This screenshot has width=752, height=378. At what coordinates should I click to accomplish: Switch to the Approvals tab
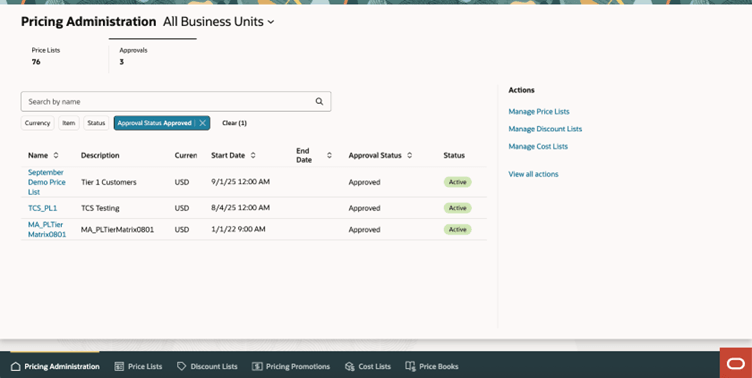[153, 56]
